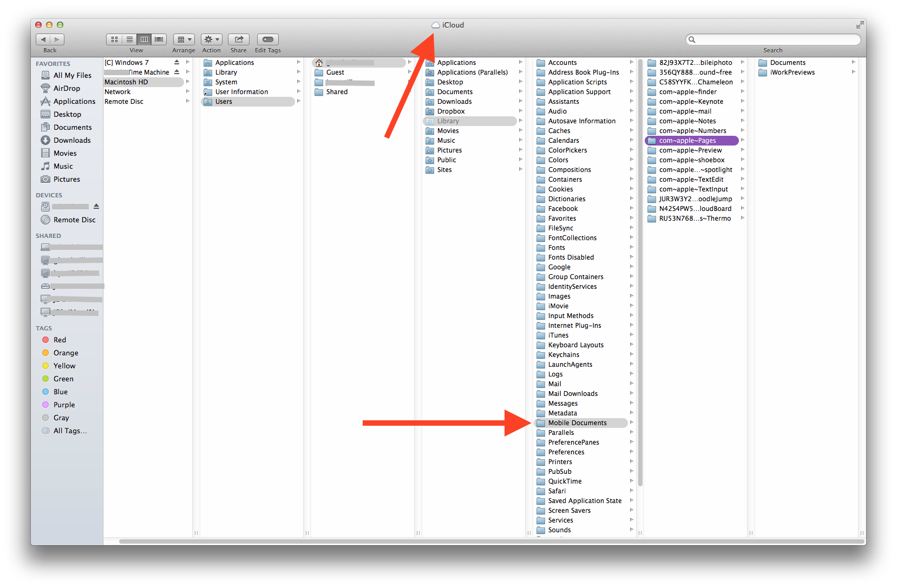Eject the Windows 7 volume
This screenshot has width=897, height=588.
point(176,62)
